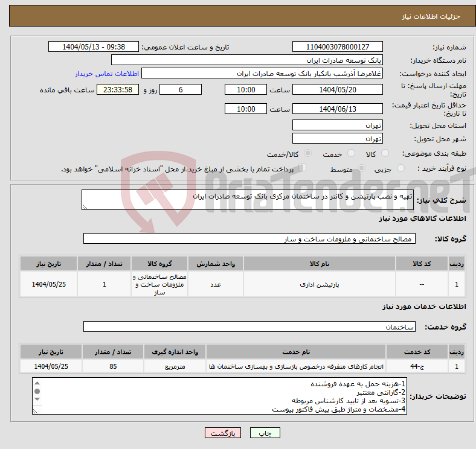This screenshot has height=449, width=476.
Task: Toggle the اسناد خزانه اسلامی payment checkbox
Action: click(303, 167)
